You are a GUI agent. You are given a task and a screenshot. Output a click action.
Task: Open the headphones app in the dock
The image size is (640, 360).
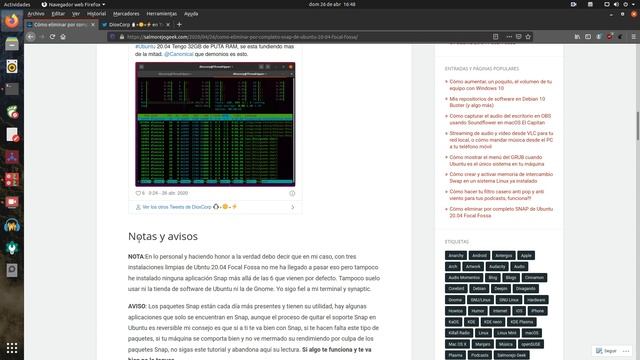[x=12, y=225]
